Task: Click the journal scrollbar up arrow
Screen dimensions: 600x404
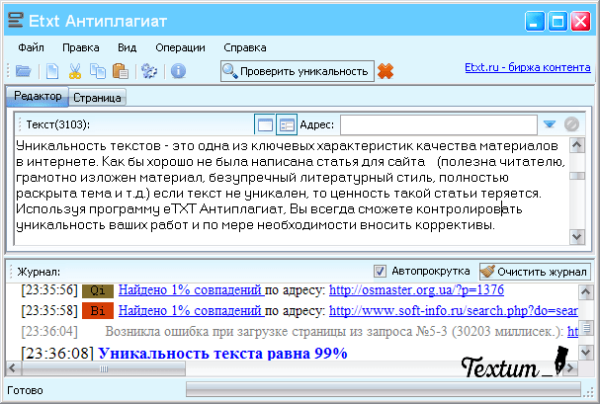Action: click(x=585, y=292)
